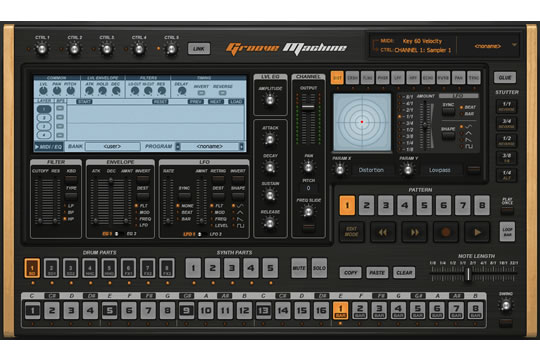This screenshot has height=360, width=540.
Task: Adjust the channel PAN knob
Action: pyautogui.click(x=308, y=167)
